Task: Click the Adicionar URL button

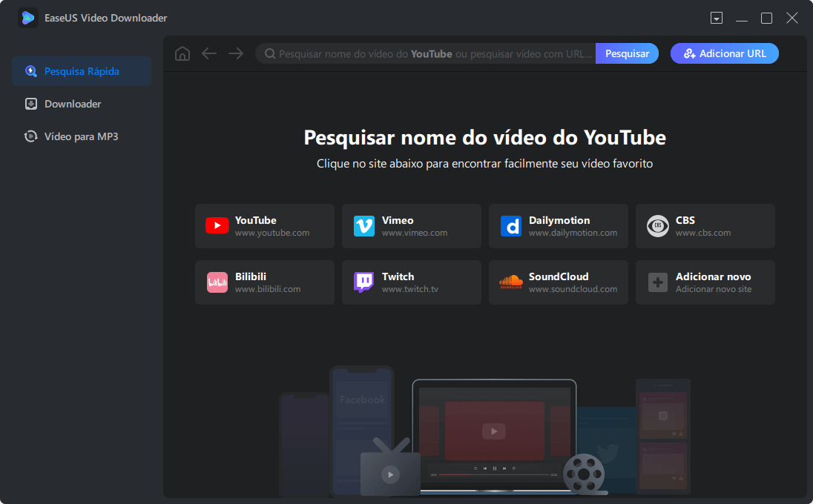Action: (724, 53)
